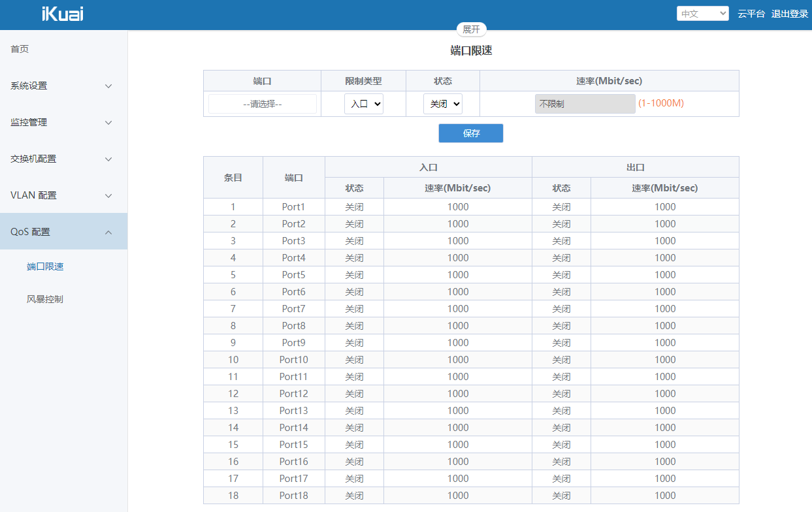Expand the 交换机配置 sidebar menu
The image size is (812, 512).
pos(63,159)
